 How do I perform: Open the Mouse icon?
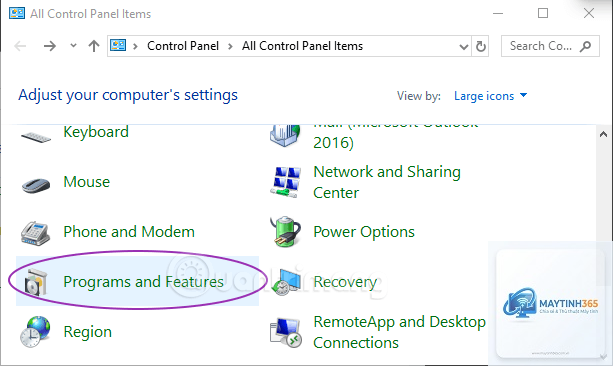click(36, 185)
